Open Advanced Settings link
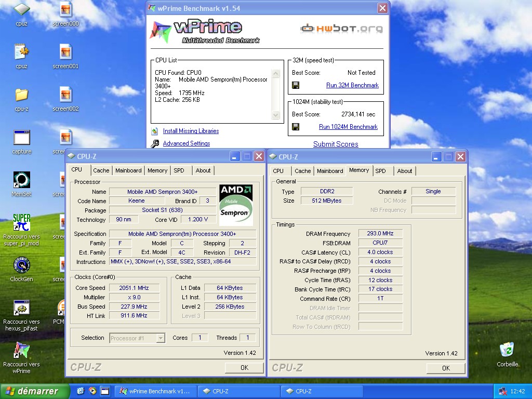This screenshot has width=532, height=399. click(x=187, y=143)
